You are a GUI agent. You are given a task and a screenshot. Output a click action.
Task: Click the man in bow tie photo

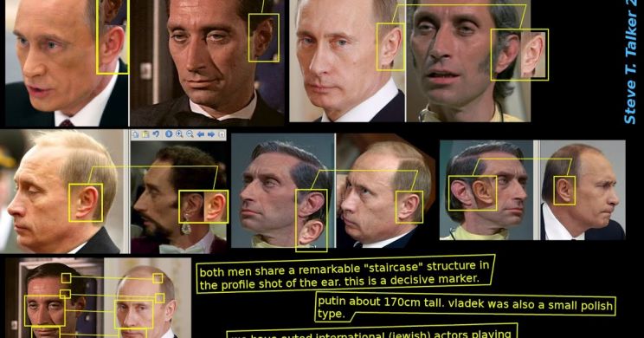click(207, 63)
